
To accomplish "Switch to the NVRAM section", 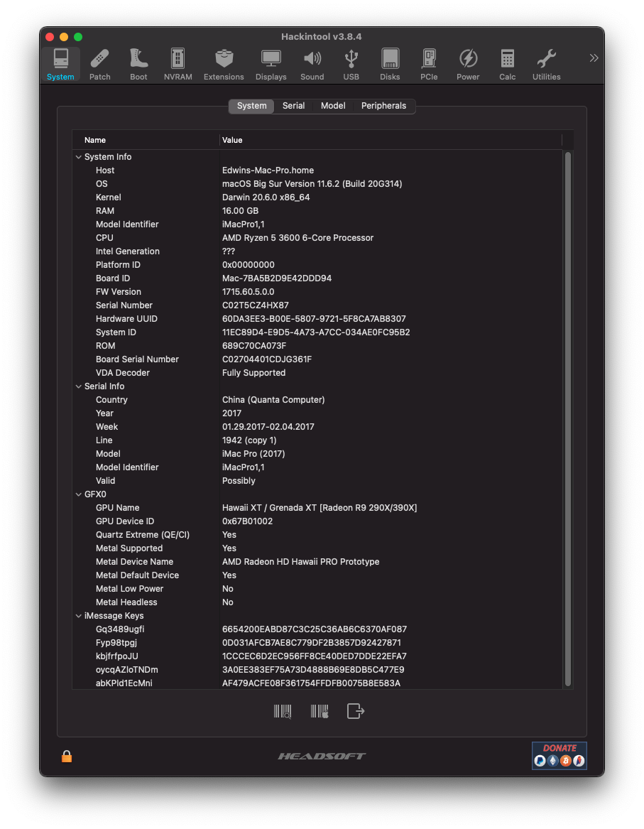I will click(x=178, y=65).
